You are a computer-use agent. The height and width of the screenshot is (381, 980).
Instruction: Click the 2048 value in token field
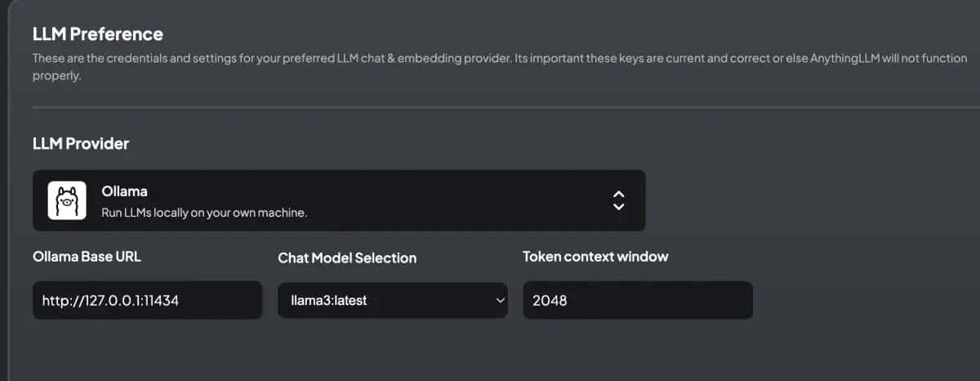pos(550,301)
